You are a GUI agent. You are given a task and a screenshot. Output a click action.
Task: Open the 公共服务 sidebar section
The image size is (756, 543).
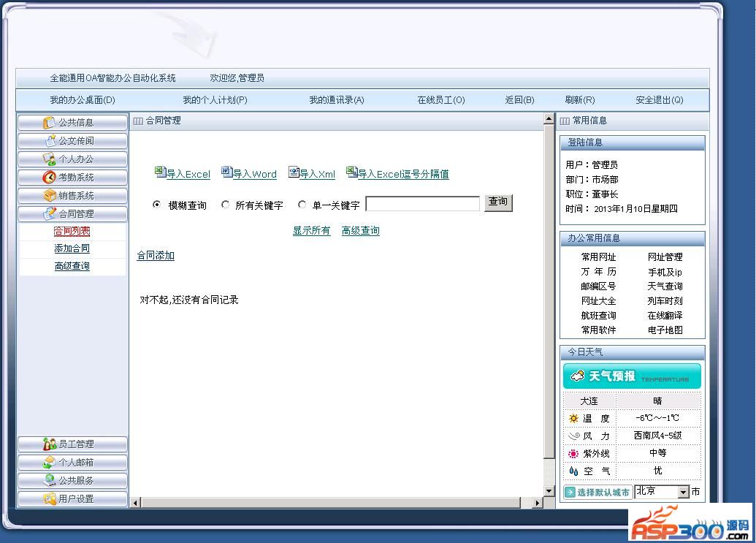73,481
